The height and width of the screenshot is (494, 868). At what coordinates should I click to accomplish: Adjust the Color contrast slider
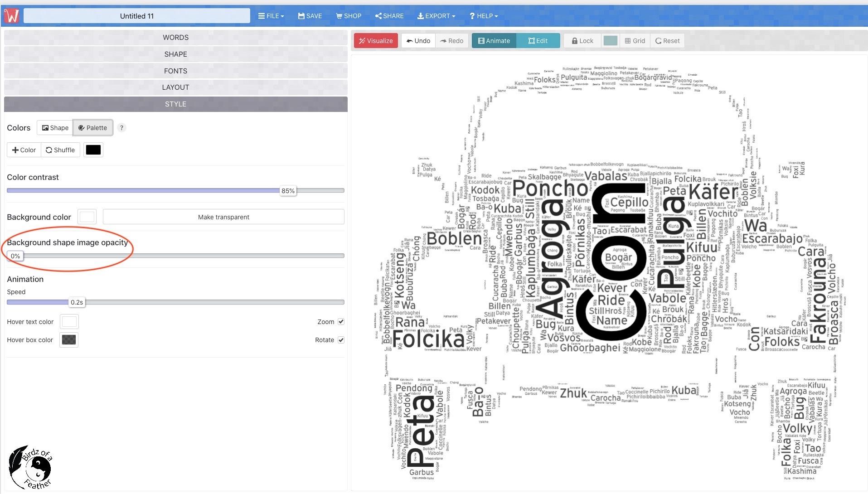(x=288, y=191)
